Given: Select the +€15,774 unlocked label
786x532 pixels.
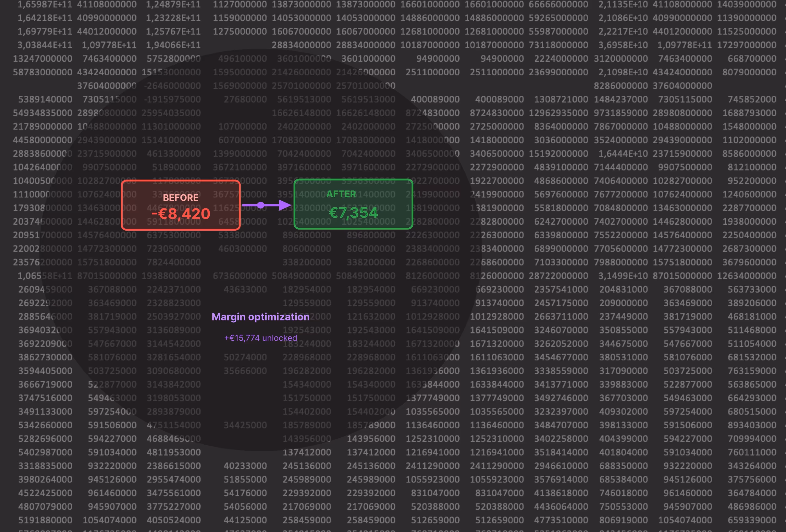Looking at the screenshot, I should click(260, 338).
